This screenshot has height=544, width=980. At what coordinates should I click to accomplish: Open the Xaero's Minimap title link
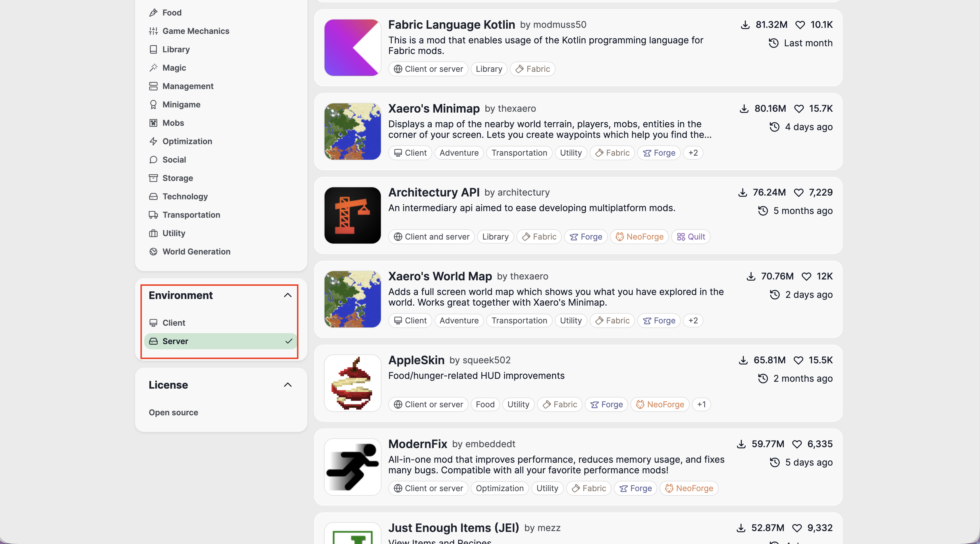point(434,108)
